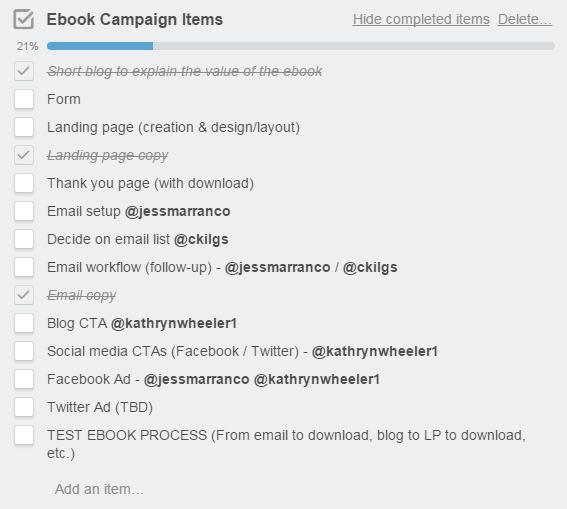Click the Delete... link
567x509 pixels.
pyautogui.click(x=525, y=20)
